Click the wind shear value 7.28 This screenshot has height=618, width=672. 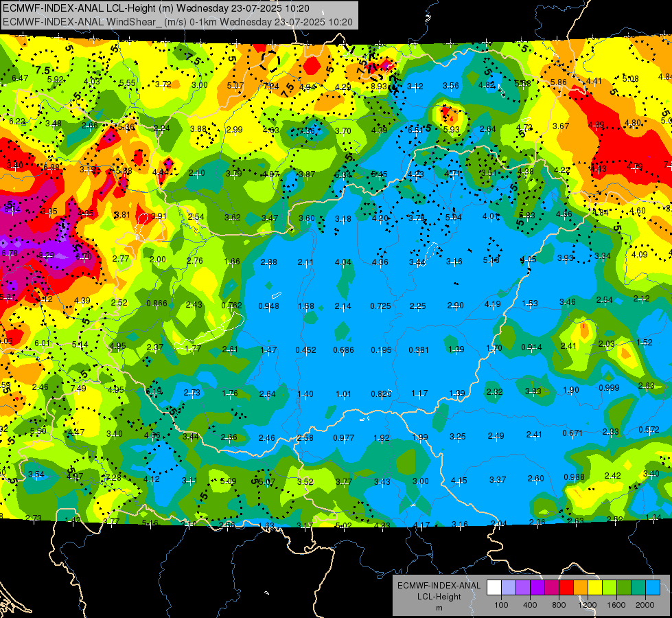pos(113,477)
